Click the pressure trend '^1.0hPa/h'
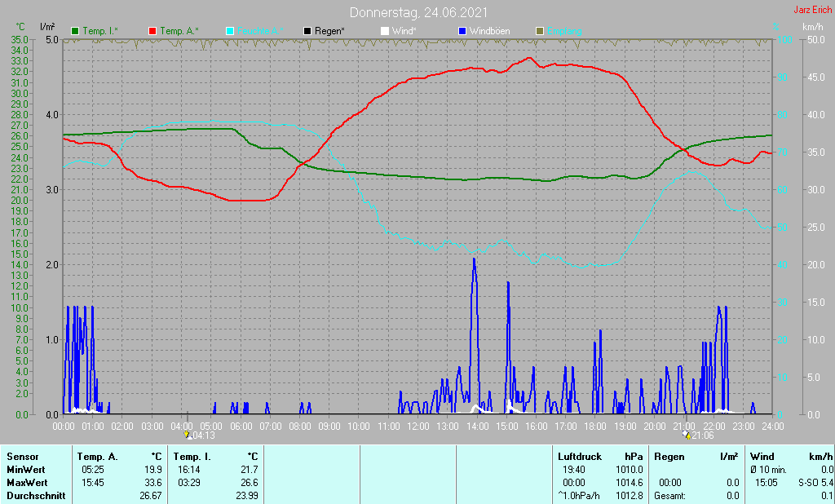The height and width of the screenshot is (504, 835). pyautogui.click(x=579, y=496)
